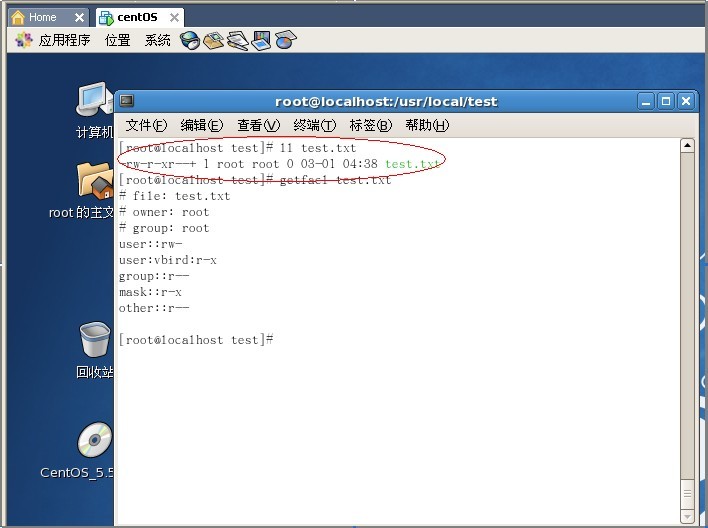Maximize the terminal window

pyautogui.click(x=666, y=101)
